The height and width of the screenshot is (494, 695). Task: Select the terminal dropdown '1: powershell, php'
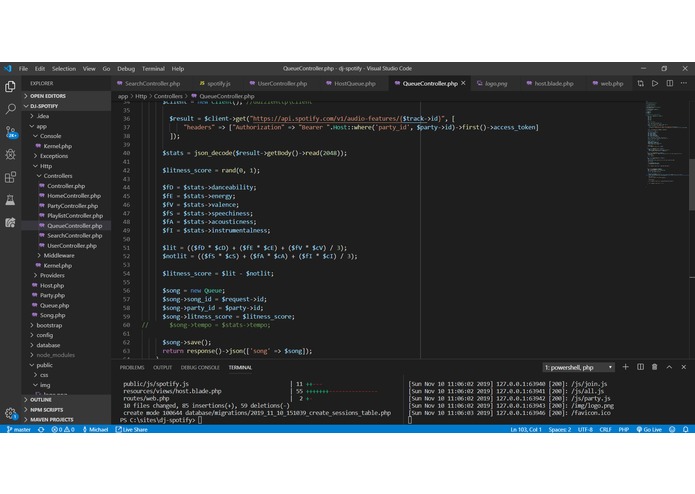[578, 367]
